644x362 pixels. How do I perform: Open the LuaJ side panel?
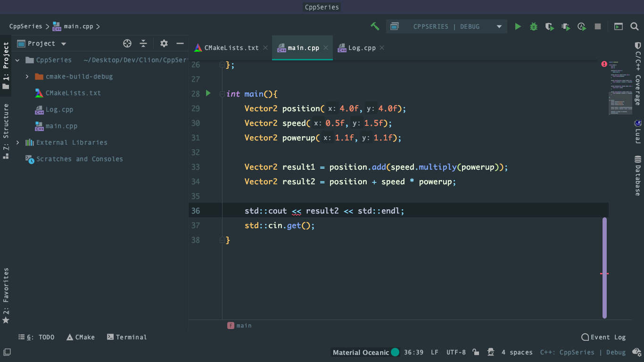pos(637,132)
